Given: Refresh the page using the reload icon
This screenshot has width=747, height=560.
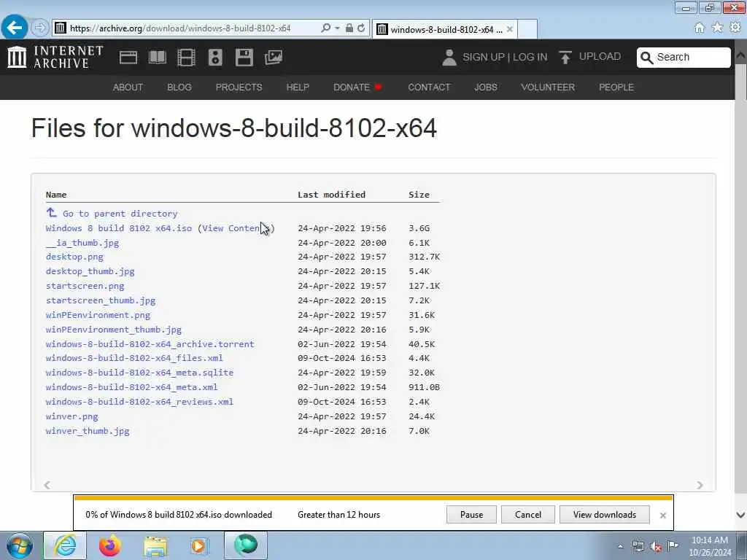Looking at the screenshot, I should 361,28.
